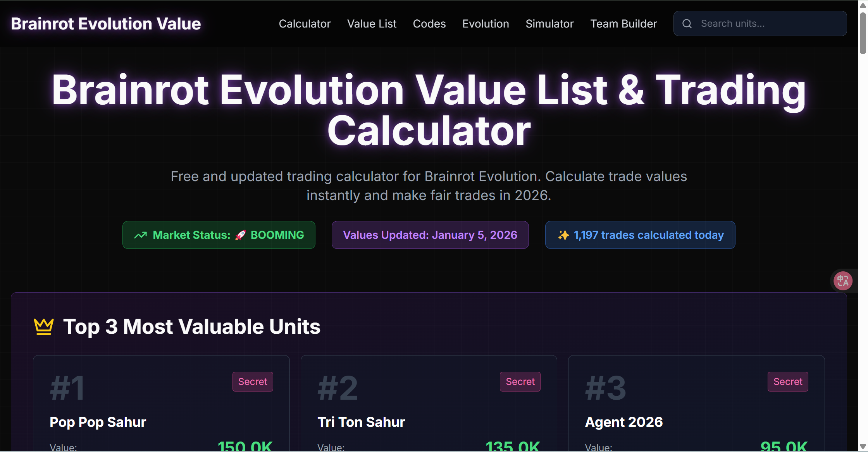Click the rocket icon next to BOOMING

click(x=240, y=235)
